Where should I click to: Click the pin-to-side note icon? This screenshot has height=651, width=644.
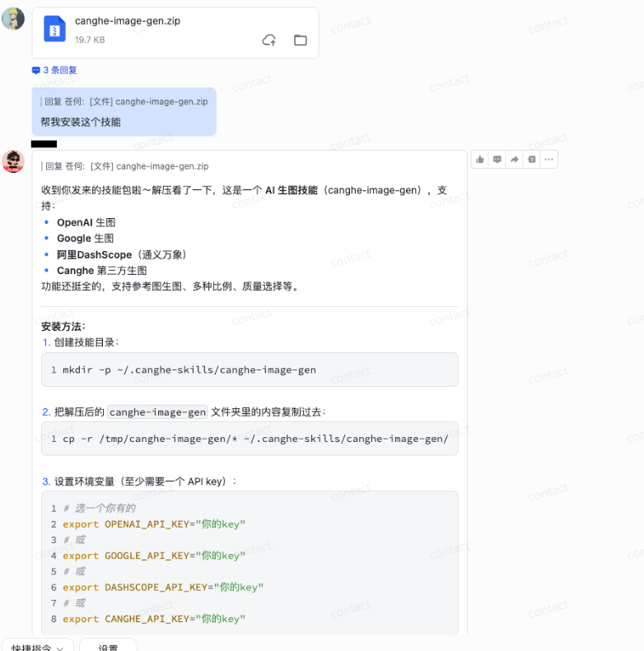[531, 160]
